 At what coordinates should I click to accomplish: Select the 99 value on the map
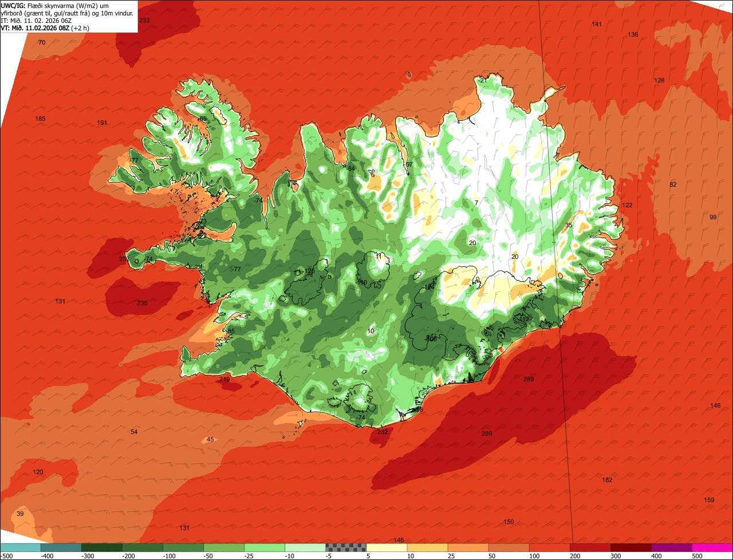pos(713,217)
